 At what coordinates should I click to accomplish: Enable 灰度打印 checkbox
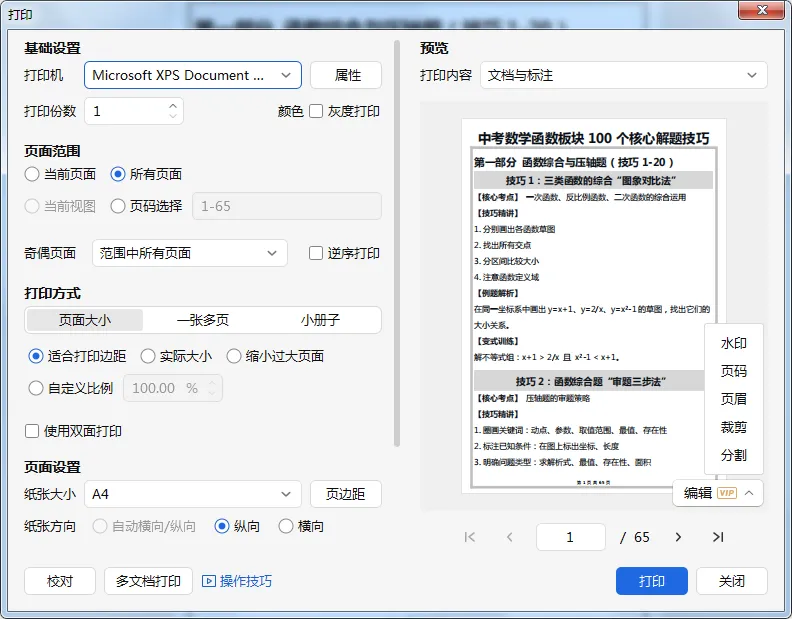(x=316, y=111)
